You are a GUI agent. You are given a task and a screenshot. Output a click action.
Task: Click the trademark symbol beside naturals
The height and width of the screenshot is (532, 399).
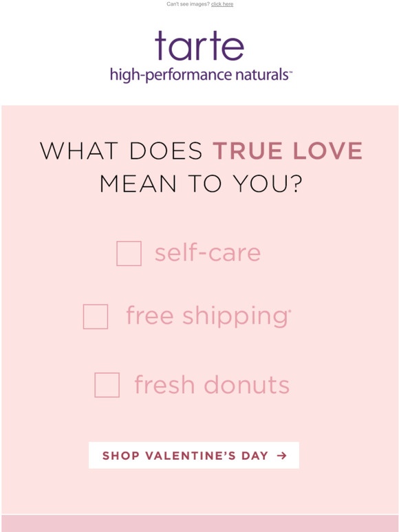click(290, 72)
